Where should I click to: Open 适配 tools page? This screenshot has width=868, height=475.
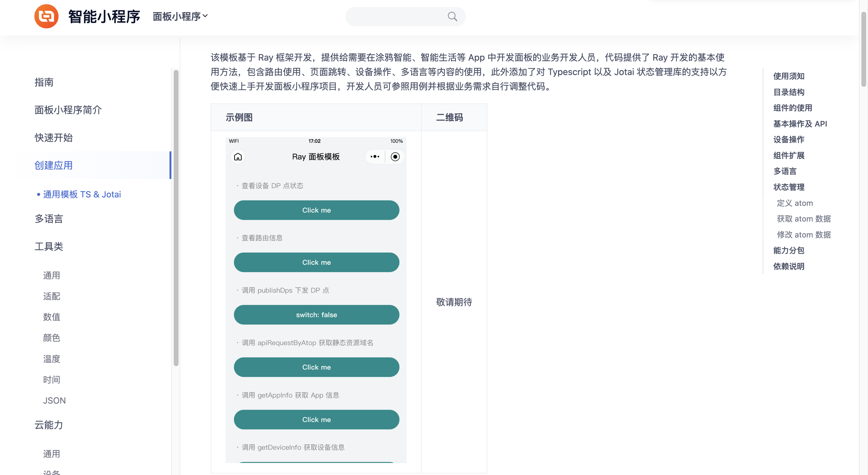[52, 296]
